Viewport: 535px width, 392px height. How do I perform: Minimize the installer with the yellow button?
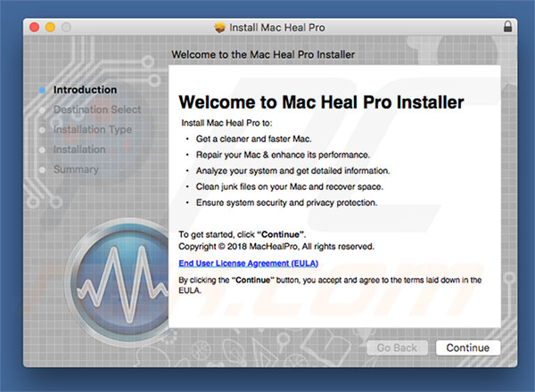pyautogui.click(x=50, y=27)
